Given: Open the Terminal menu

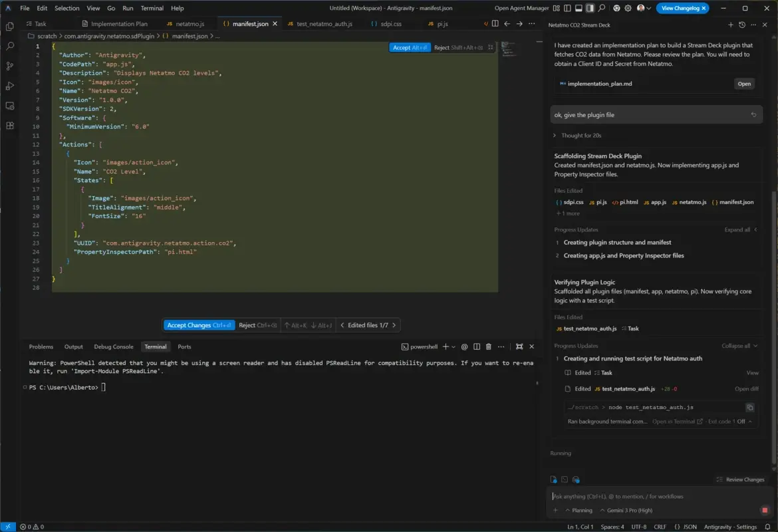Looking at the screenshot, I should (x=152, y=8).
